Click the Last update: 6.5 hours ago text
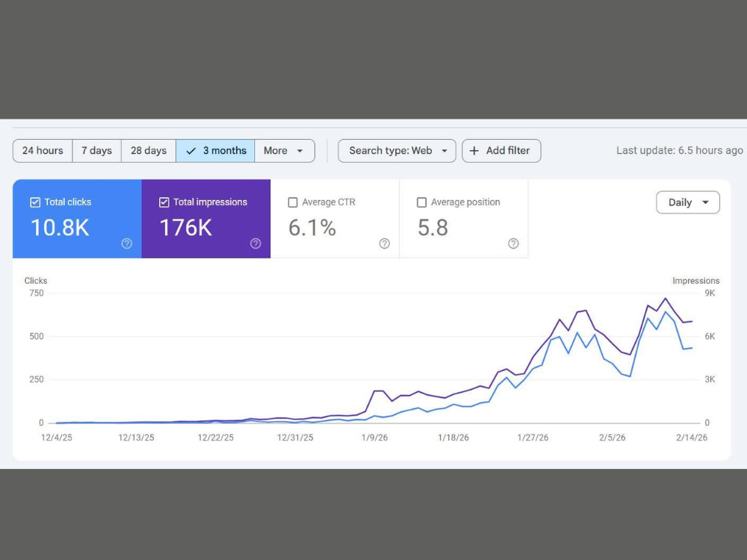Screen dimensions: 747x560 pyautogui.click(x=679, y=151)
